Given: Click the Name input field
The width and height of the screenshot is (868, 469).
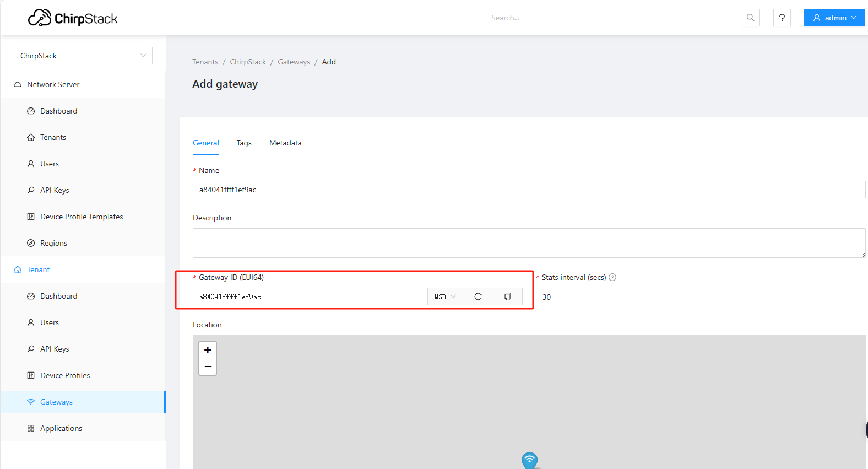Looking at the screenshot, I should 529,190.
